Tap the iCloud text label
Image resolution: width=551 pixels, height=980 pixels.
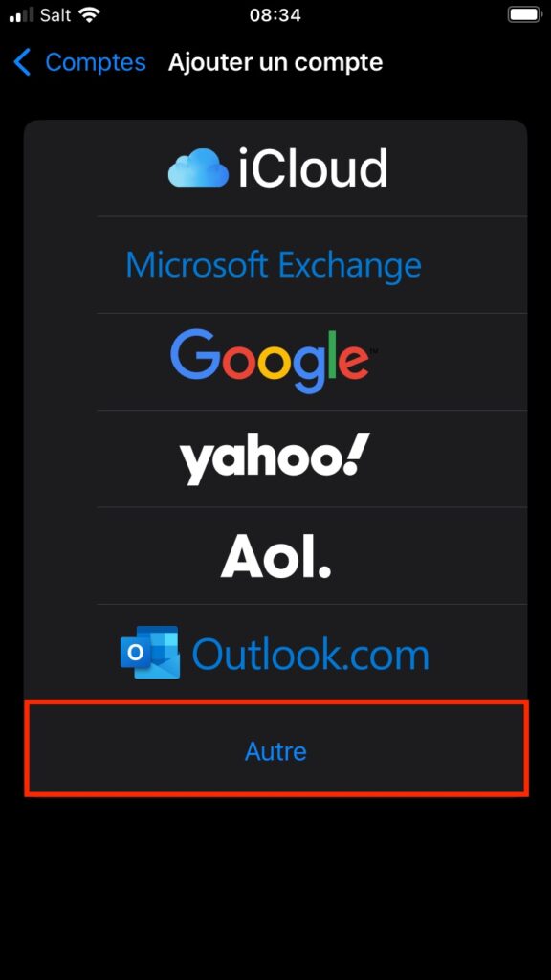(x=313, y=168)
